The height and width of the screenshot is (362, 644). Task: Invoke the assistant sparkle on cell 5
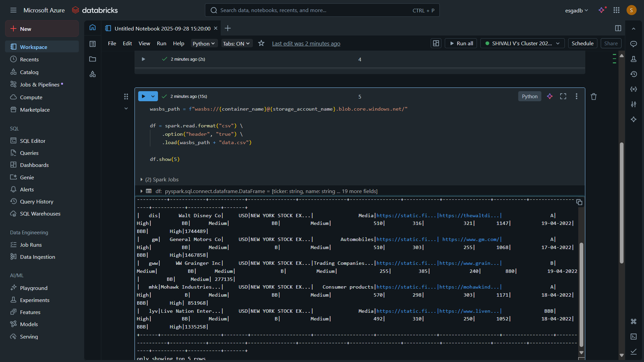(550, 96)
